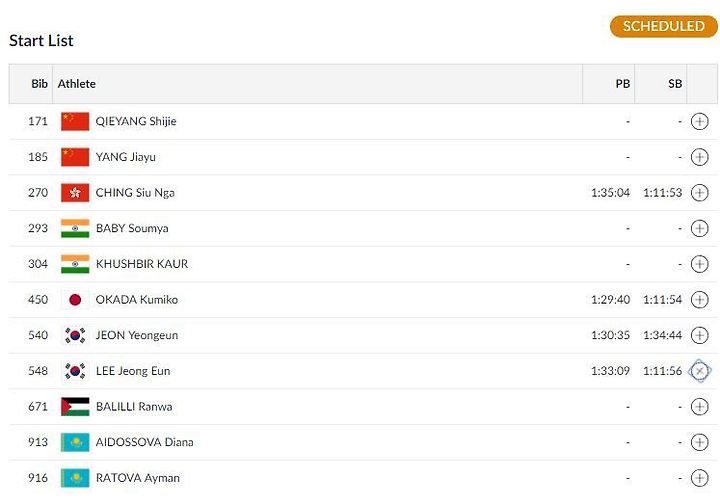720x504 pixels.
Task: Expand details for CHING Siu Nga row
Action: 699,193
